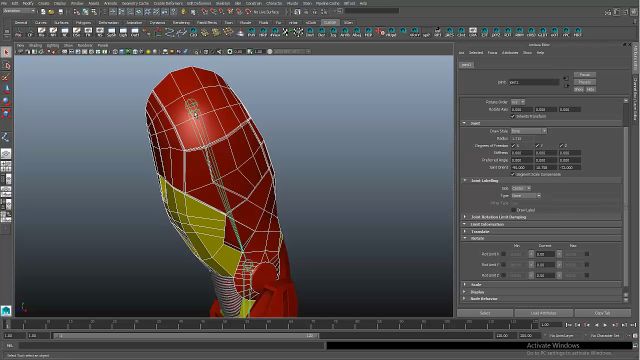Click the New scene icon
640x360 pixels.
click(43, 12)
